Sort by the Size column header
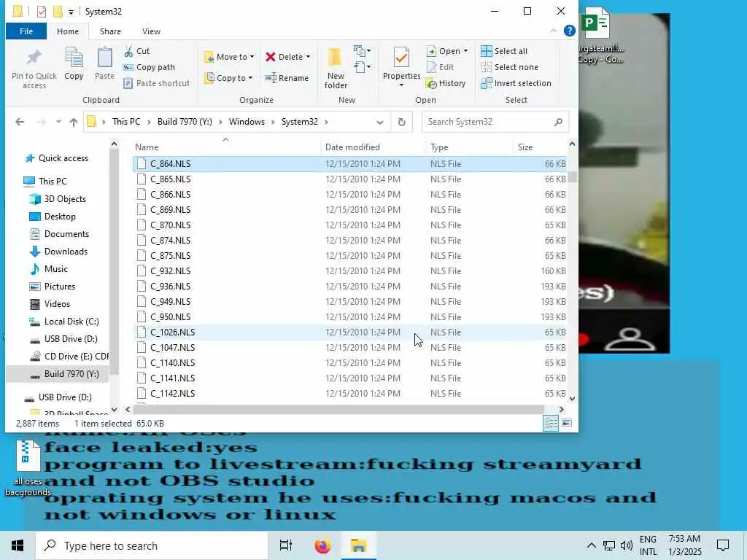The height and width of the screenshot is (560, 747). (540, 147)
